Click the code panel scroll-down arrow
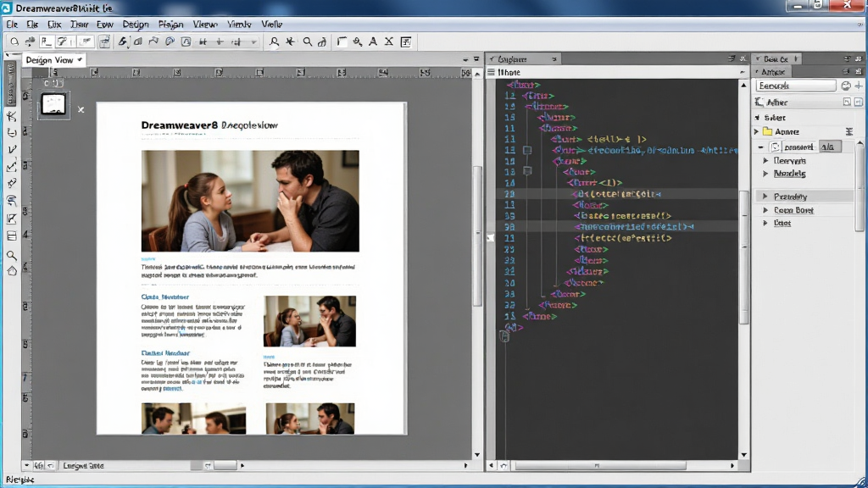 [x=743, y=455]
